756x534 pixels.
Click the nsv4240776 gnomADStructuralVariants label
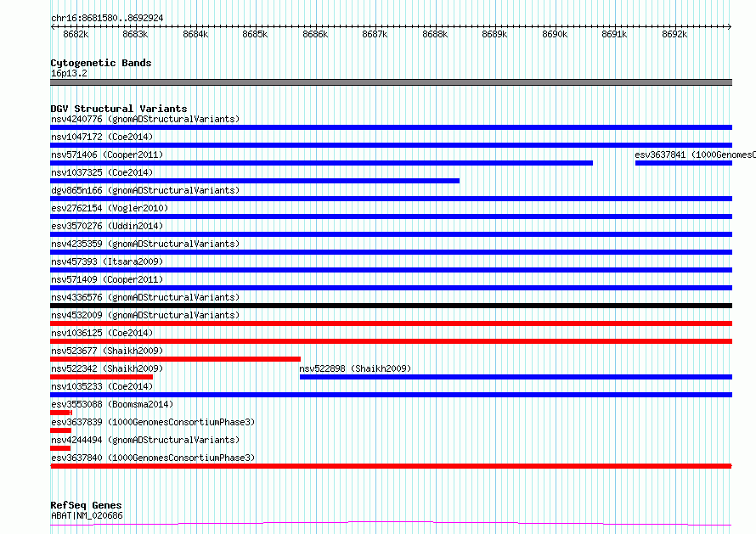coord(145,119)
